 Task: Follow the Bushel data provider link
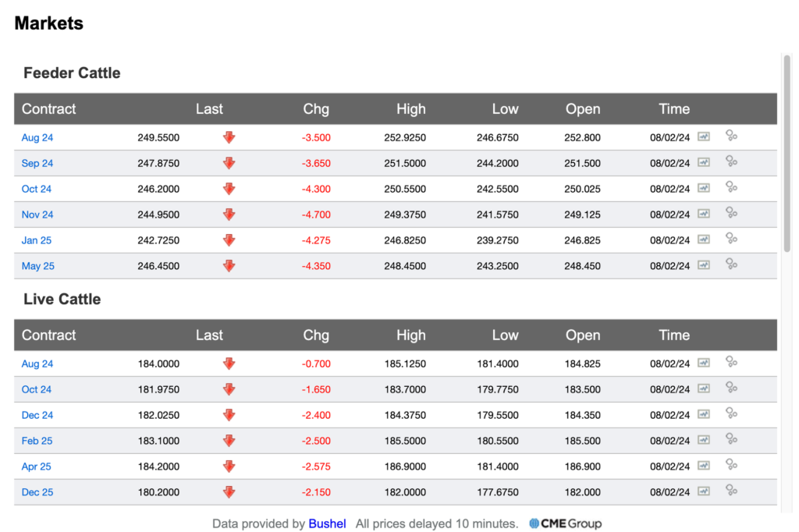pyautogui.click(x=327, y=523)
